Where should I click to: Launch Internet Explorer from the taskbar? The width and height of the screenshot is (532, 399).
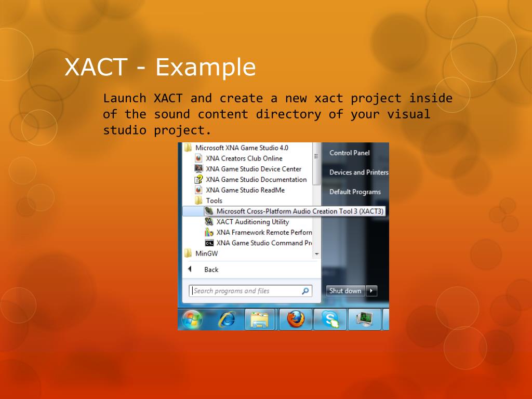[227, 320]
